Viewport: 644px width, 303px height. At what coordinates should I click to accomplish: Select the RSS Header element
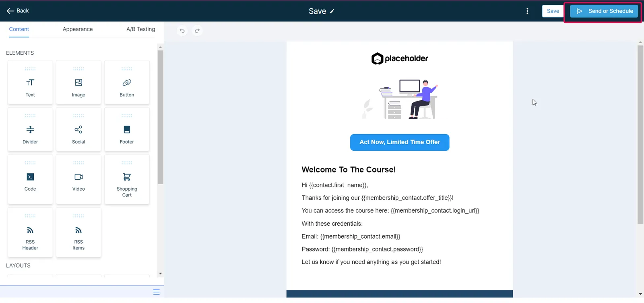coord(30,232)
